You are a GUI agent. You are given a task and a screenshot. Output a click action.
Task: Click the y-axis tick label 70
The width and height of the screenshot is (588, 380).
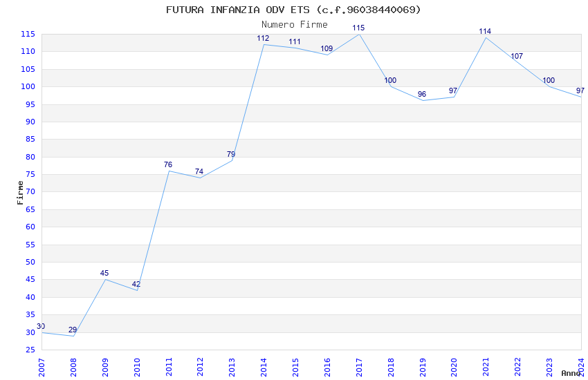tap(30, 191)
